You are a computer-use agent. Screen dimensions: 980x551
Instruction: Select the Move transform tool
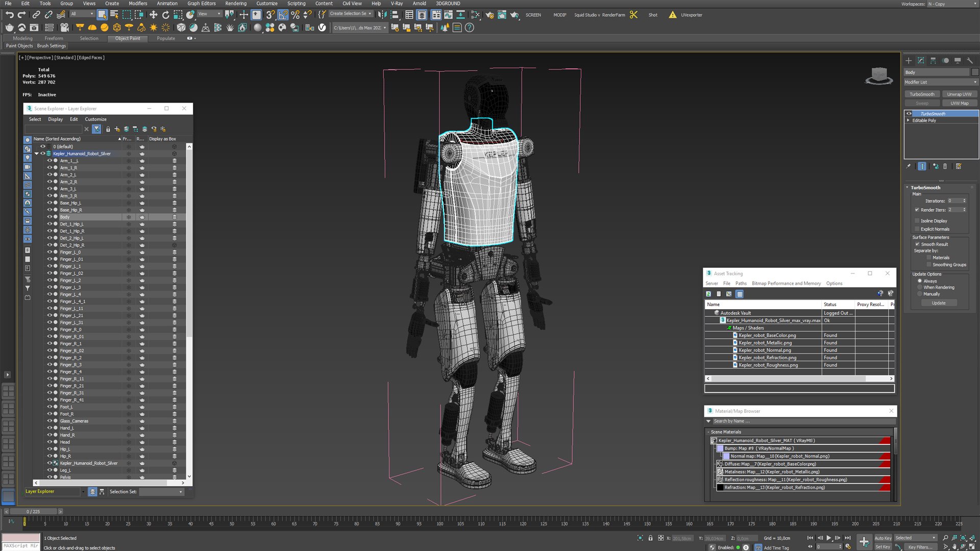153,15
